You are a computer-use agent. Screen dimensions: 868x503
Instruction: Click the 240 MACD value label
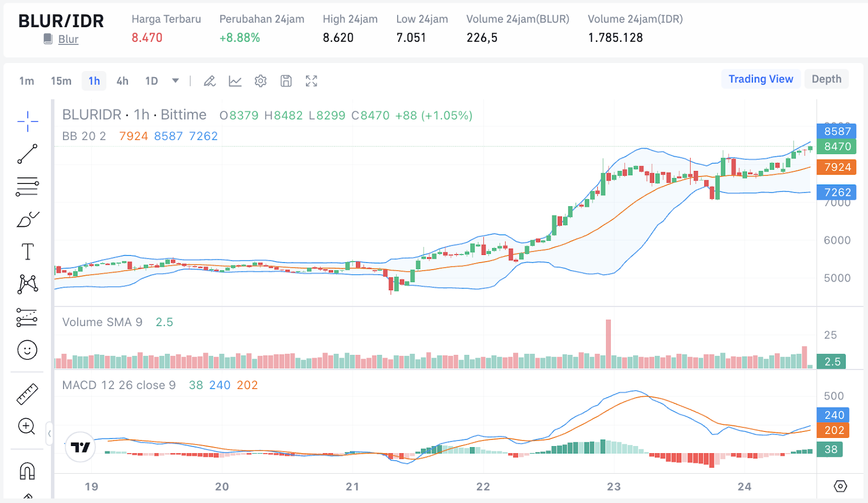(x=833, y=415)
